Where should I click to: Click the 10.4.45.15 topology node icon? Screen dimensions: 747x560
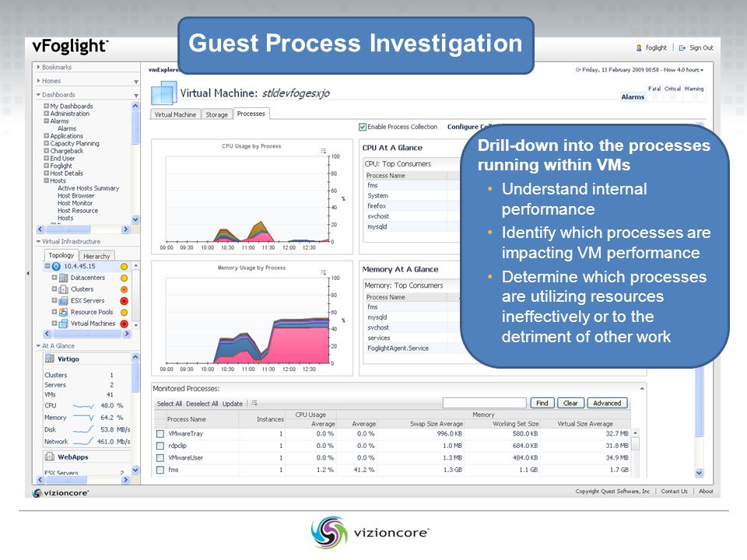[x=56, y=267]
